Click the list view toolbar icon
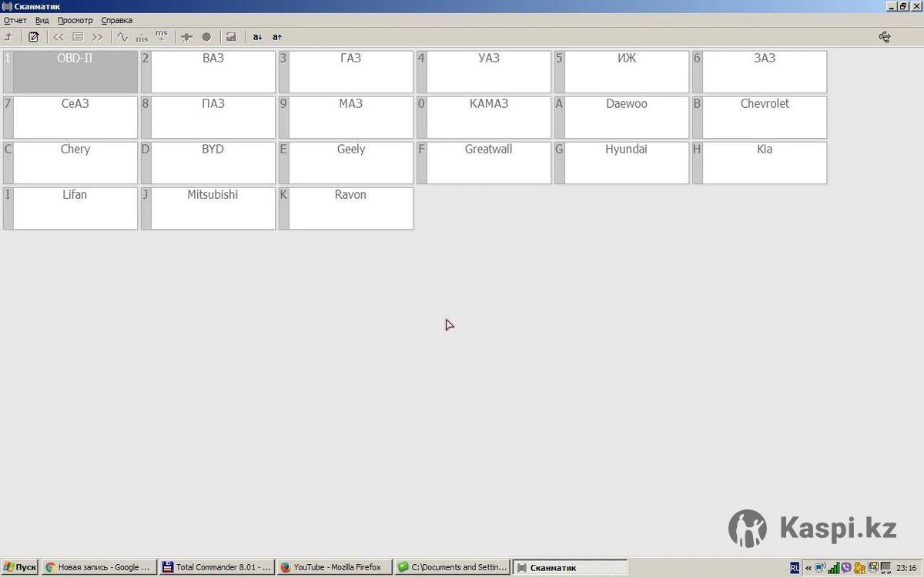Image resolution: width=924 pixels, height=578 pixels. tap(78, 37)
